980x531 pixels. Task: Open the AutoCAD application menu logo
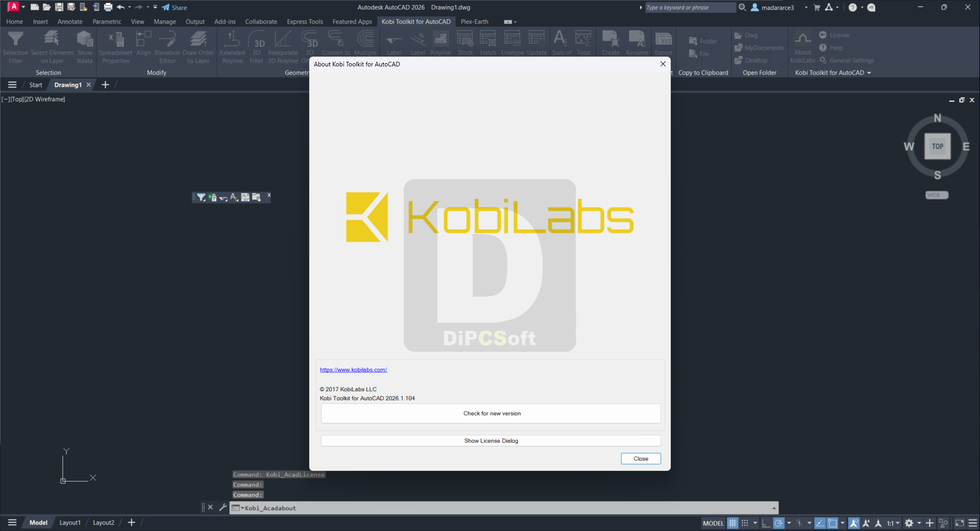[x=14, y=7]
